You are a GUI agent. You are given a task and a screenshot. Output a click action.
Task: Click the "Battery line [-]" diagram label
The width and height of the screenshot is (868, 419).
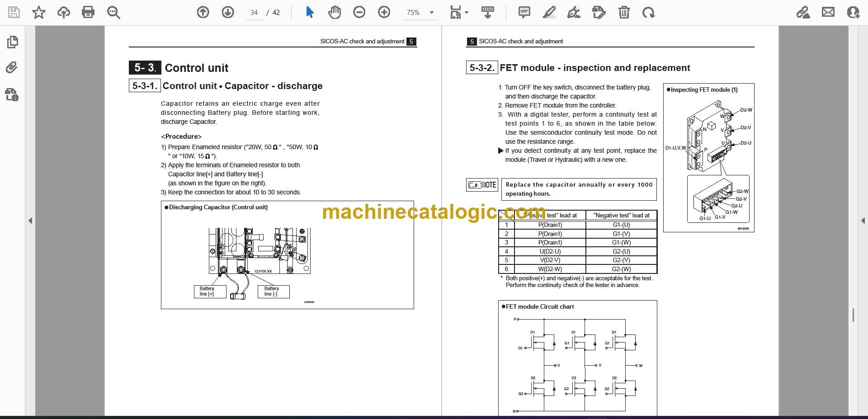pos(273,292)
